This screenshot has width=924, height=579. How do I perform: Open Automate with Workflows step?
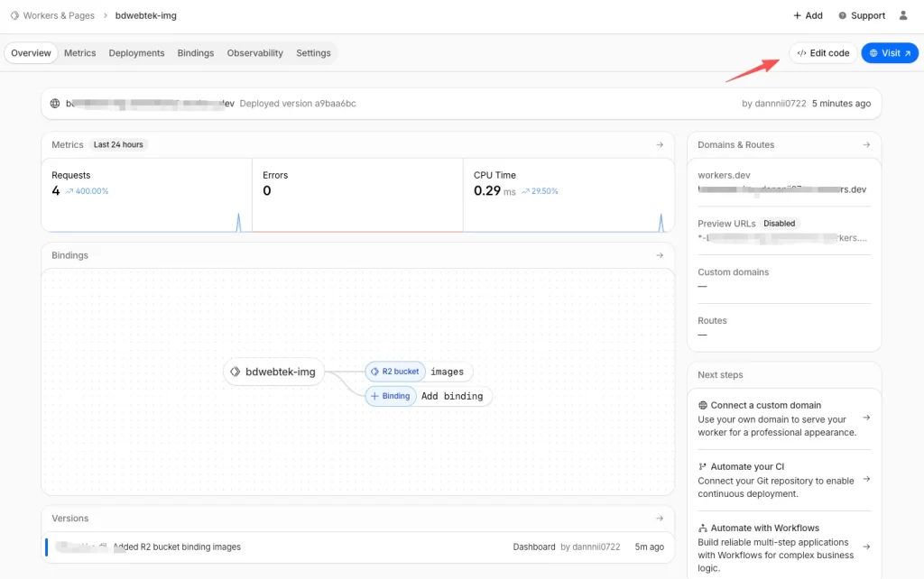pos(784,547)
